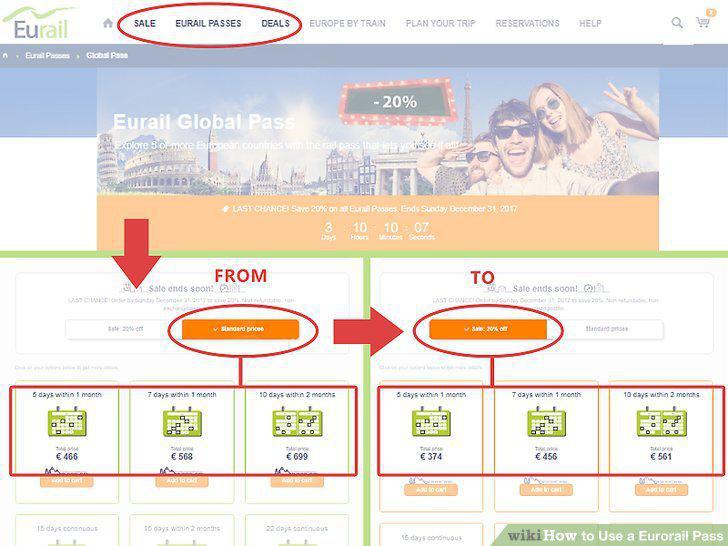Select the countdown value 07 Seconds
The width and height of the screenshot is (728, 546).
point(422,231)
